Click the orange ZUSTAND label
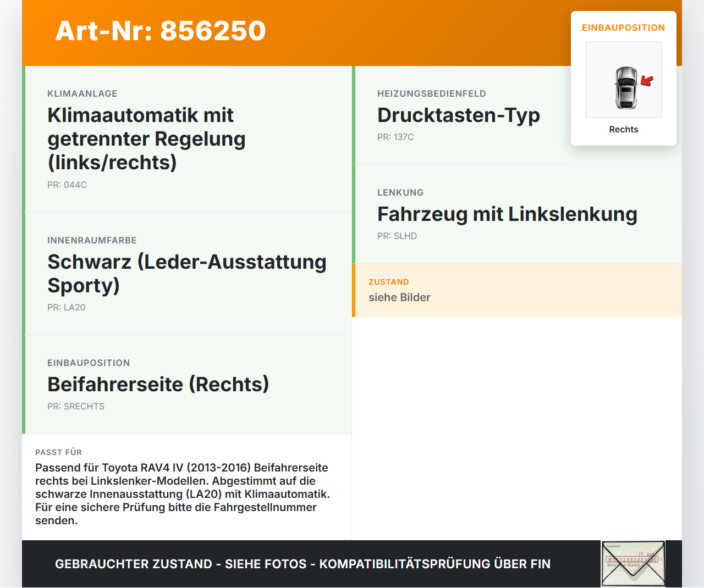The height and width of the screenshot is (588, 704). point(389,282)
